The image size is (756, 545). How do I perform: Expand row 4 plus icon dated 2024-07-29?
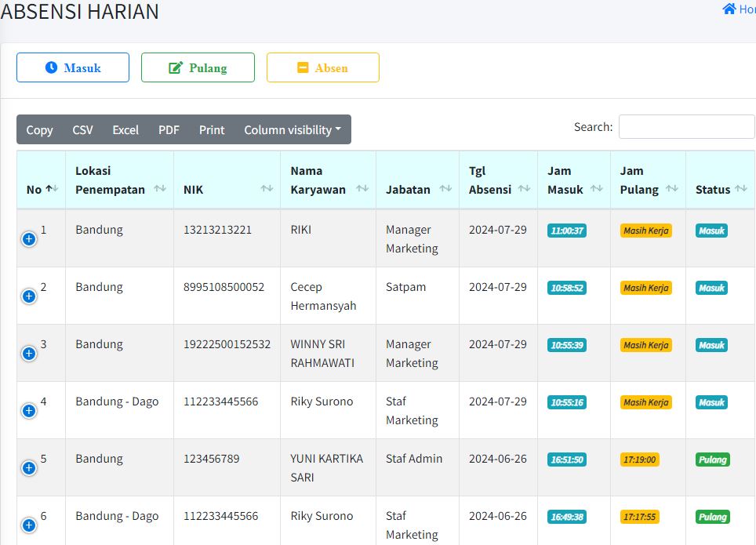click(29, 410)
